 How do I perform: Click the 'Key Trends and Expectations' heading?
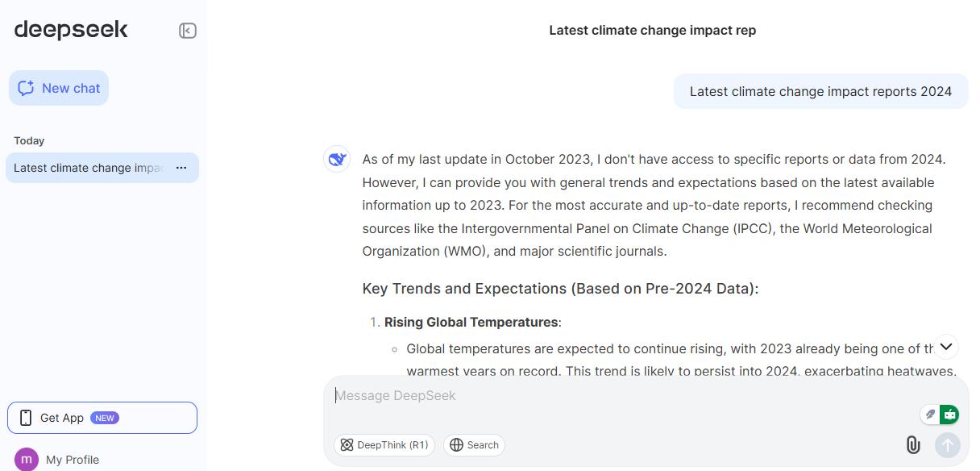560,289
